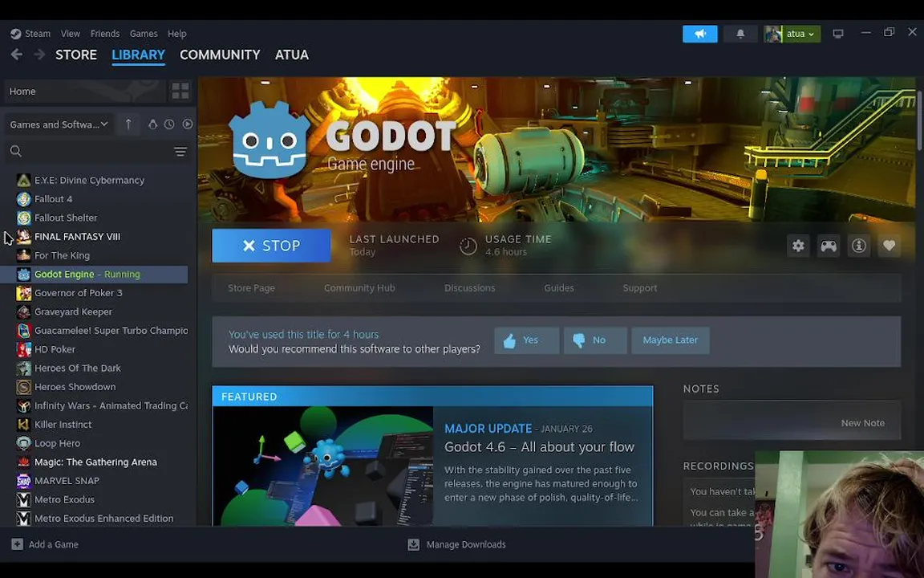Open the Support link
This screenshot has width=924, height=578.
point(639,288)
